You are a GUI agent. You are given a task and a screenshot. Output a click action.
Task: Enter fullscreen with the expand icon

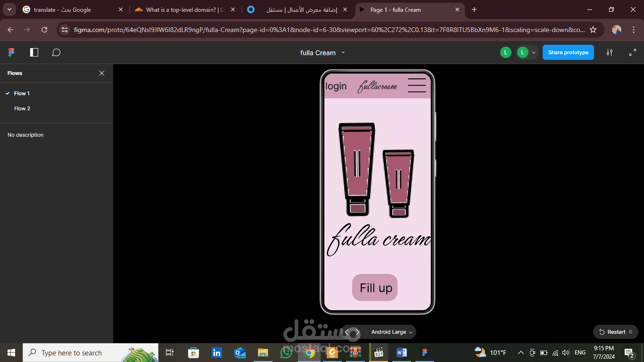(632, 52)
